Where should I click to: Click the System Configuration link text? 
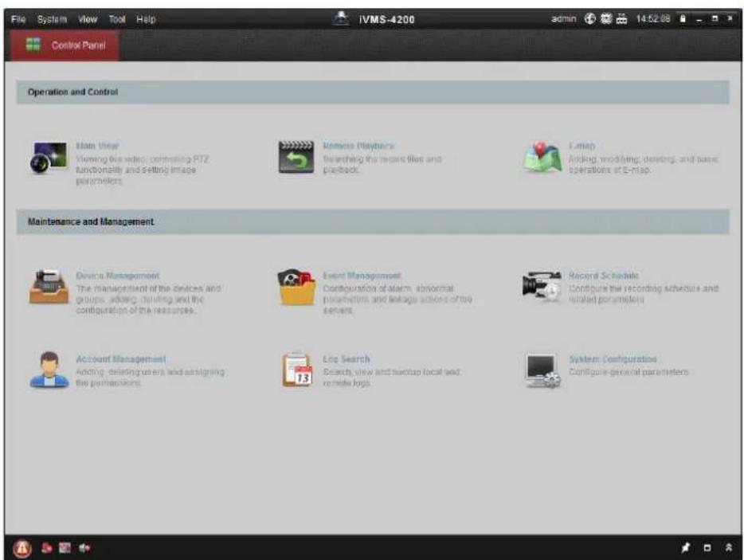pos(613,359)
